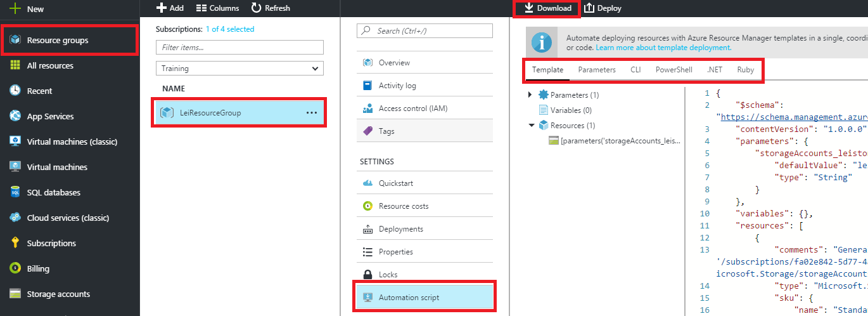The height and width of the screenshot is (316, 868).
Task: Switch to the Template tab
Action: point(547,70)
